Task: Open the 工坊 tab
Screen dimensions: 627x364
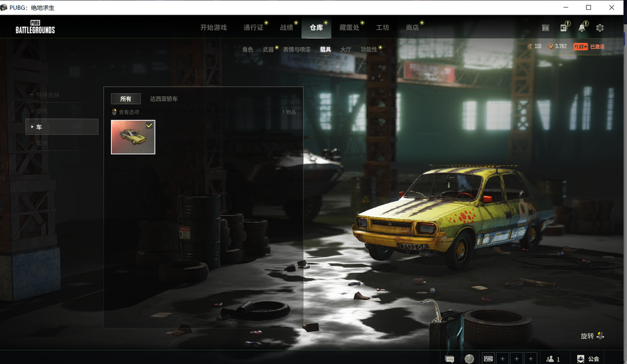Action: coord(382,27)
